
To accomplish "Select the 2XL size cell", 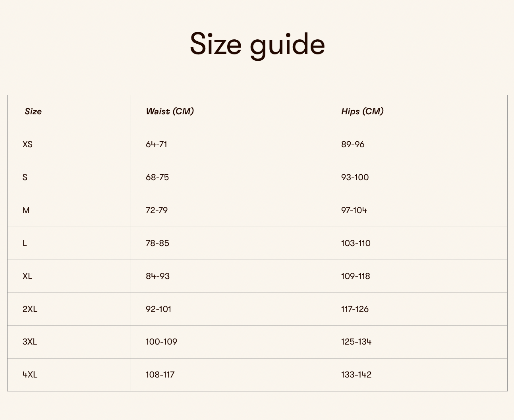I will [x=30, y=309].
